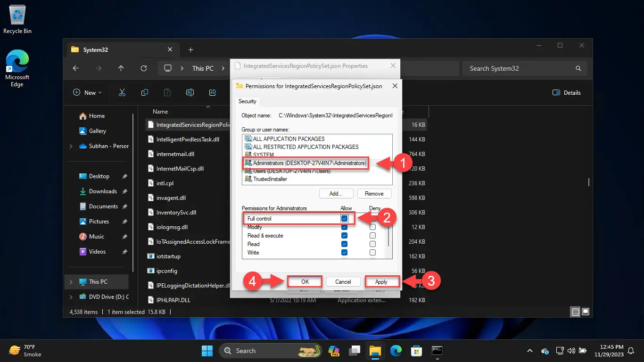Screen dimensions: 644x362
Task: Toggle Allow checkbox for Read & execute
Action: pos(345,236)
